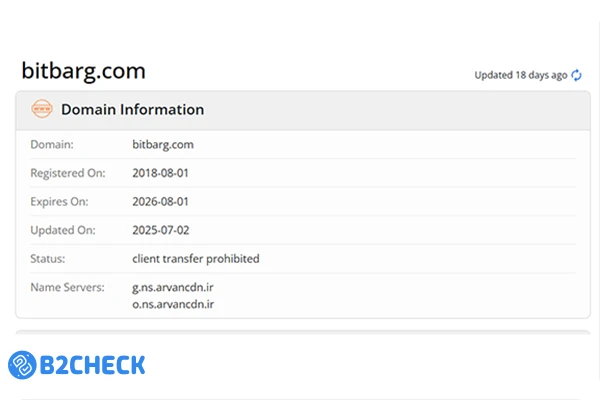600x400 pixels.
Task: Click the Domain Information panel header
Action: (132, 110)
